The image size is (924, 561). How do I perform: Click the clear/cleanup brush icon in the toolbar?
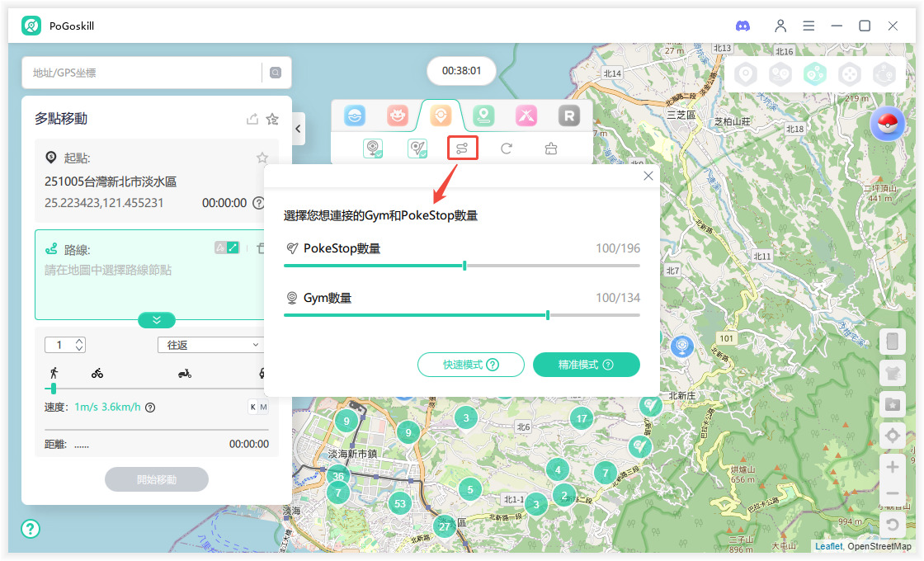[551, 148]
